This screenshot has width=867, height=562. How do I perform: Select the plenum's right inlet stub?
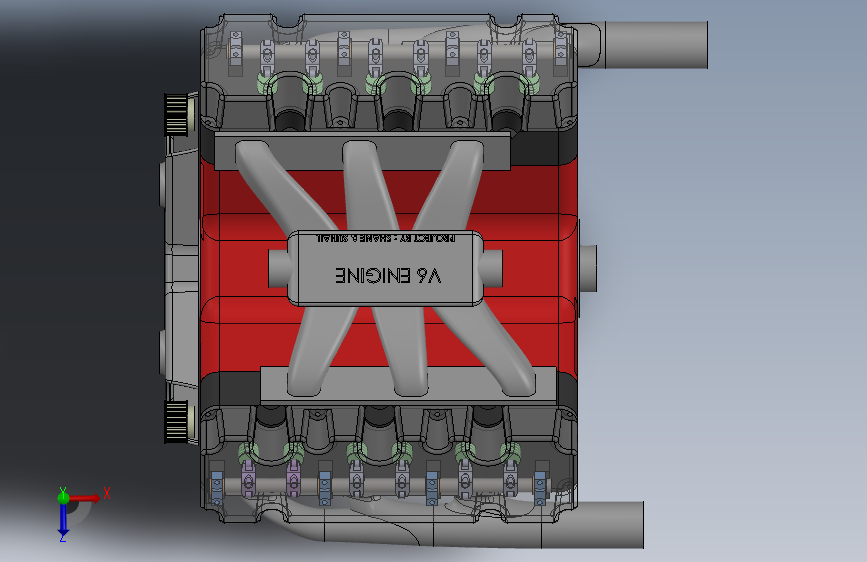[x=492, y=268]
